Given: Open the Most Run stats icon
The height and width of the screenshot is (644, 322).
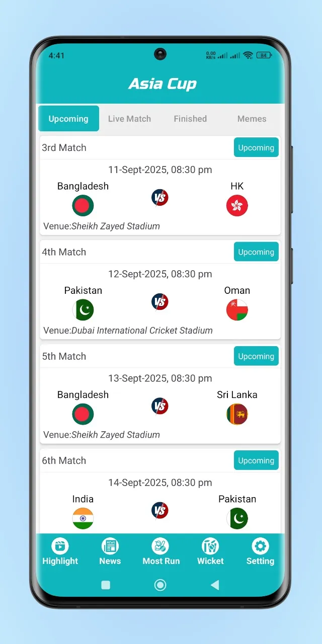Looking at the screenshot, I should pos(160,546).
